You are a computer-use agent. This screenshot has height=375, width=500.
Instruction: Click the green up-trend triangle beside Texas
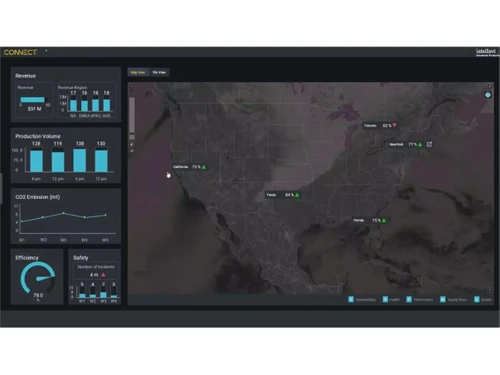tap(297, 195)
